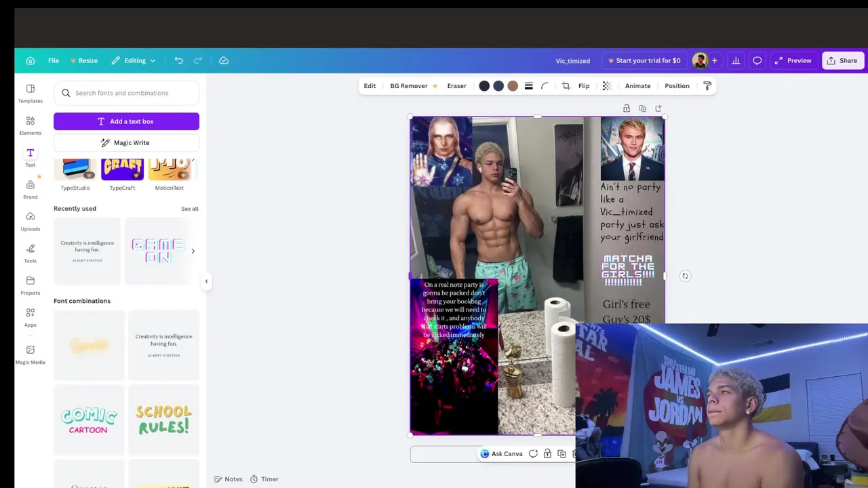This screenshot has height=488, width=868.
Task: Open the analytics chart icon
Action: (736, 60)
